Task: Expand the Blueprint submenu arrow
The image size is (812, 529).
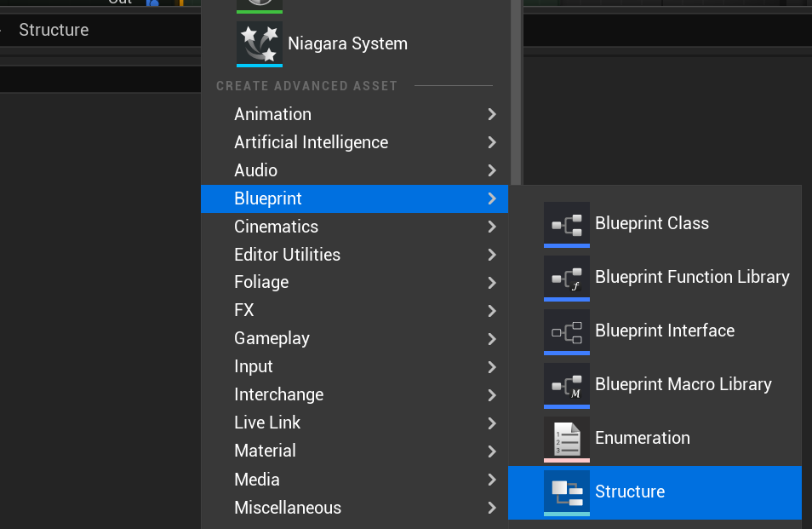Action: [492, 198]
